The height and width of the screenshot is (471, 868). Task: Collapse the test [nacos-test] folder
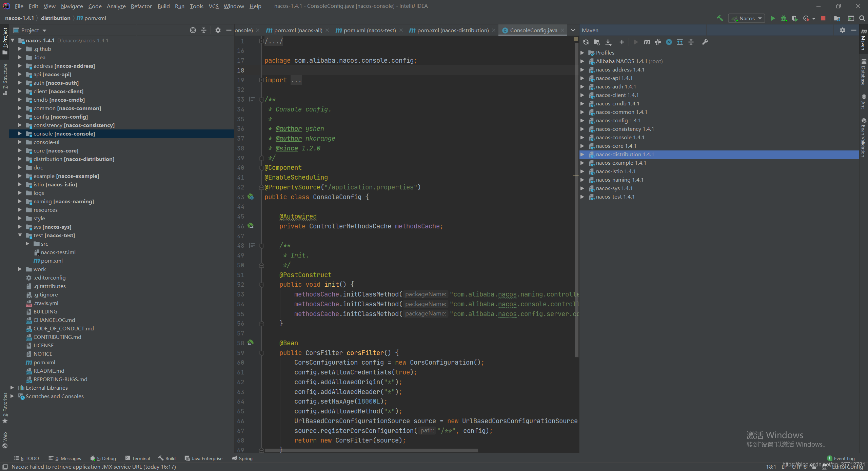point(20,235)
